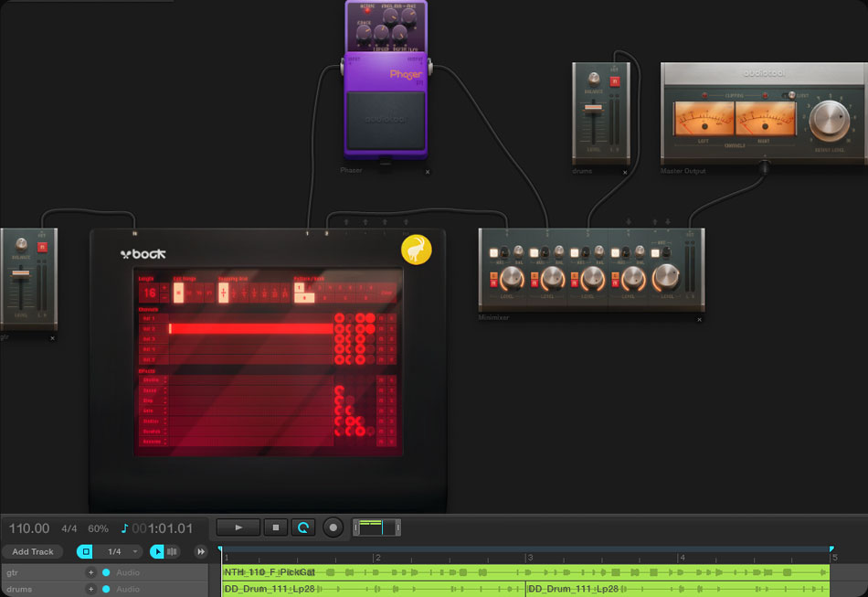
Task: Click the gtr device balance knob
Action: pyautogui.click(x=21, y=244)
